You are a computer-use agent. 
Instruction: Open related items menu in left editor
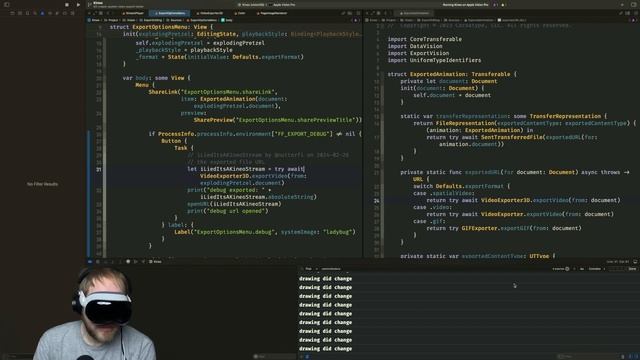coord(100,13)
